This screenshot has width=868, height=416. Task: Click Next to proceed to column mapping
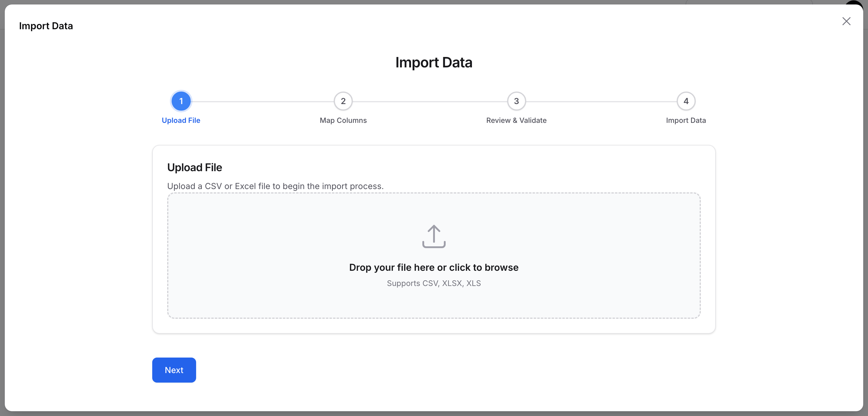tap(174, 370)
